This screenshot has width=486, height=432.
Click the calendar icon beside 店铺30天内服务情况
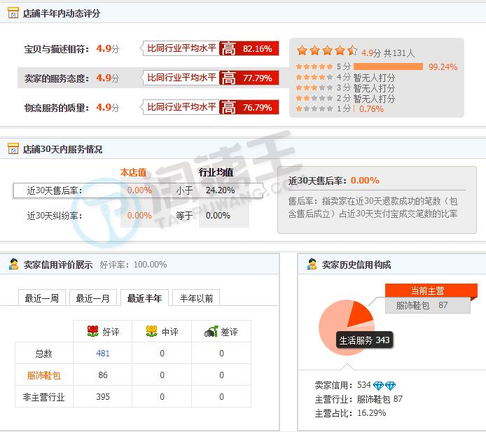point(13,149)
